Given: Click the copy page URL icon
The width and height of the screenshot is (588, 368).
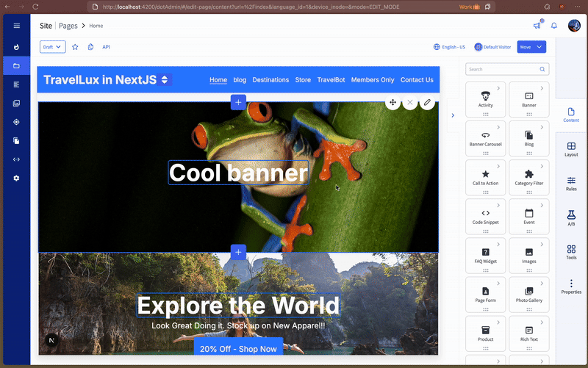Looking at the screenshot, I should (x=90, y=47).
